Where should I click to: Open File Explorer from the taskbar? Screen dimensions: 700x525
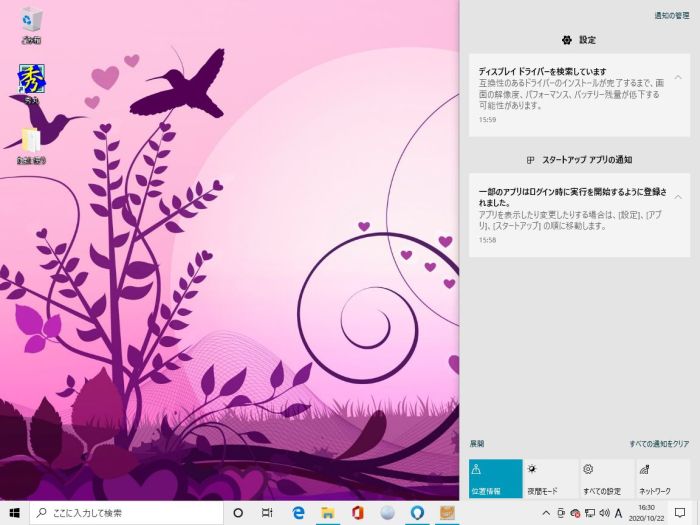[x=327, y=513]
